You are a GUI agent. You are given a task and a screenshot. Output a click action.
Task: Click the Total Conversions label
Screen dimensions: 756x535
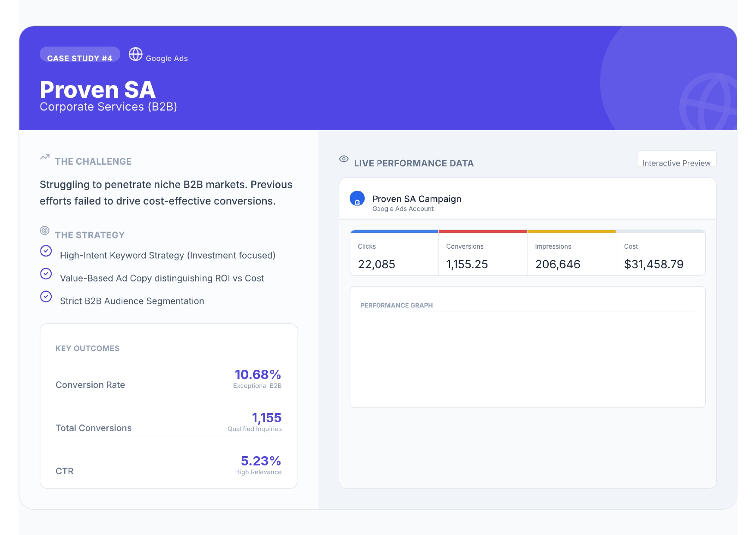(94, 428)
